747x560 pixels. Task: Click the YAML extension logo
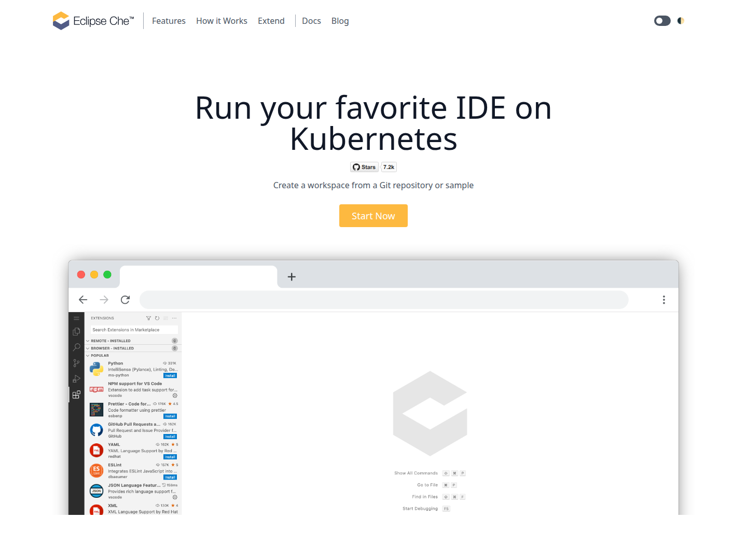click(96, 450)
